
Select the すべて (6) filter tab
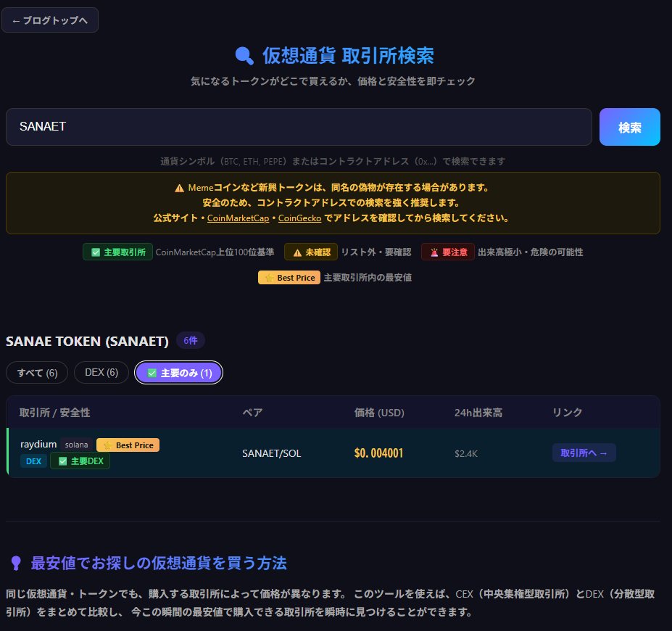click(37, 373)
